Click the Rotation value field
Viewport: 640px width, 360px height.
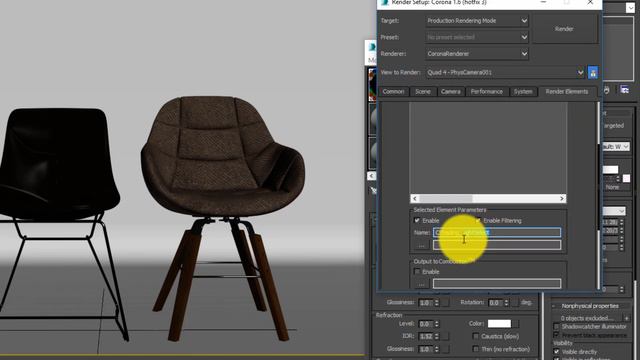tap(496, 302)
